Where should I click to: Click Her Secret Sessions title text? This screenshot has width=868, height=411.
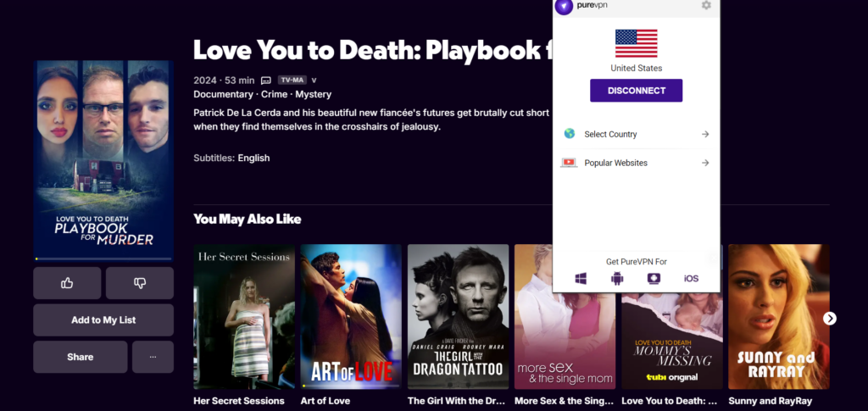coord(239,401)
